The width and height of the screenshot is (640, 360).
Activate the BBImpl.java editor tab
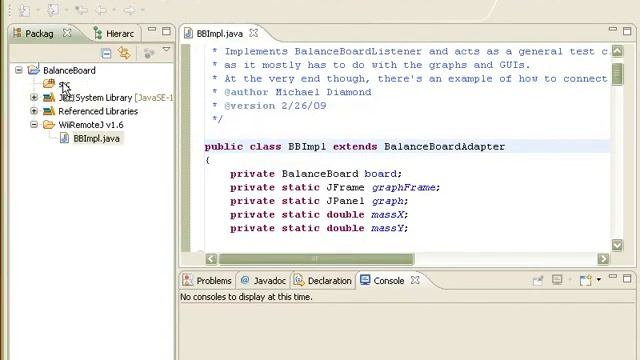tap(220, 33)
